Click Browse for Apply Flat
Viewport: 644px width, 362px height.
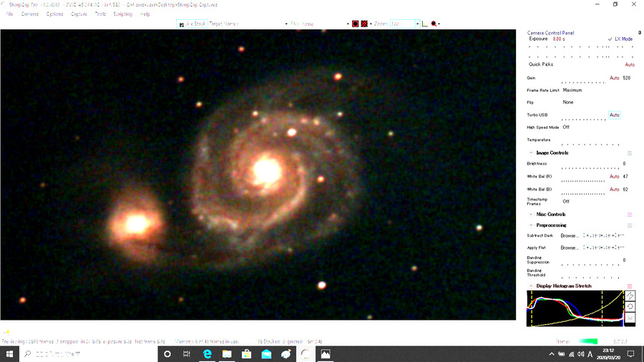click(570, 248)
